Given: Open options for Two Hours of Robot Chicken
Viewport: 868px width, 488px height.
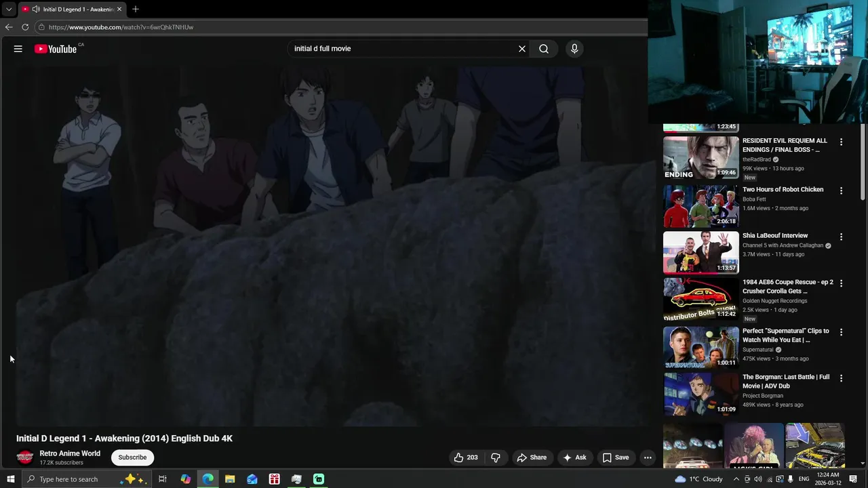Looking at the screenshot, I should click(x=841, y=191).
